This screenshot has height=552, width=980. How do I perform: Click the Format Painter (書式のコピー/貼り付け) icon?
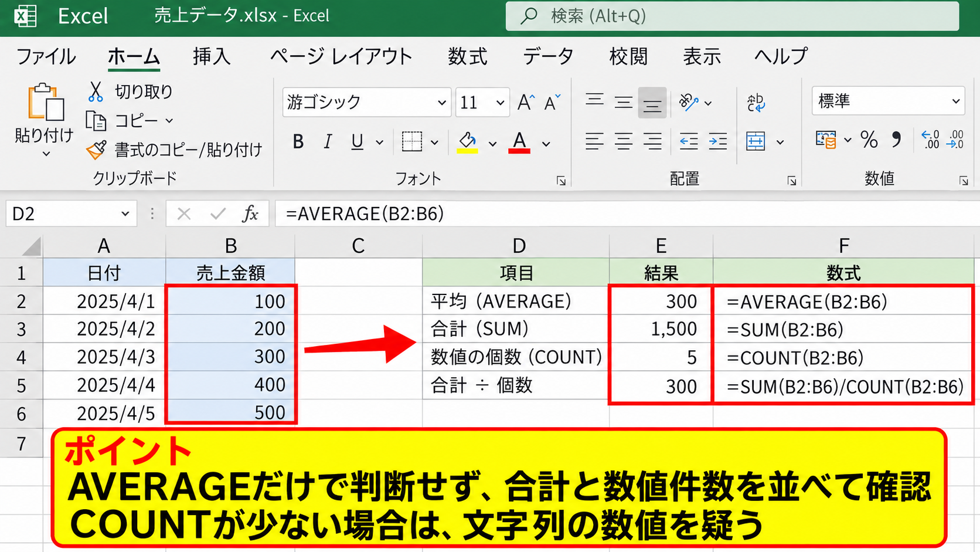(96, 150)
